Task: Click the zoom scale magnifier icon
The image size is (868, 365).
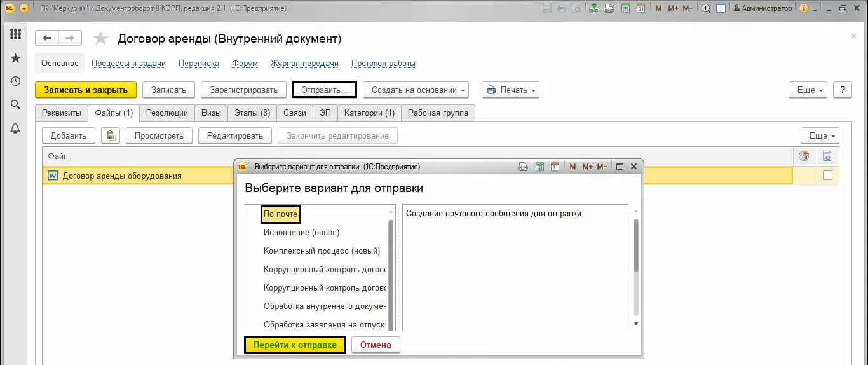Action: 706,8
